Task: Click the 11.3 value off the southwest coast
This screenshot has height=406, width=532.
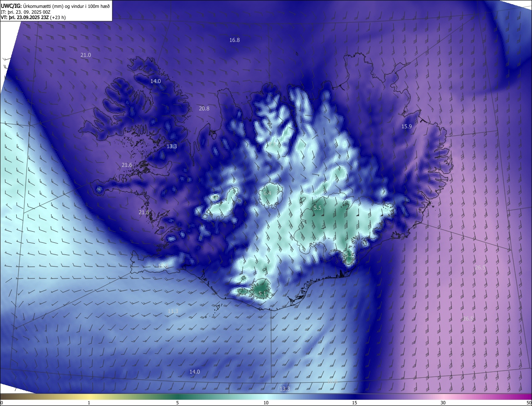Action: 173,311
